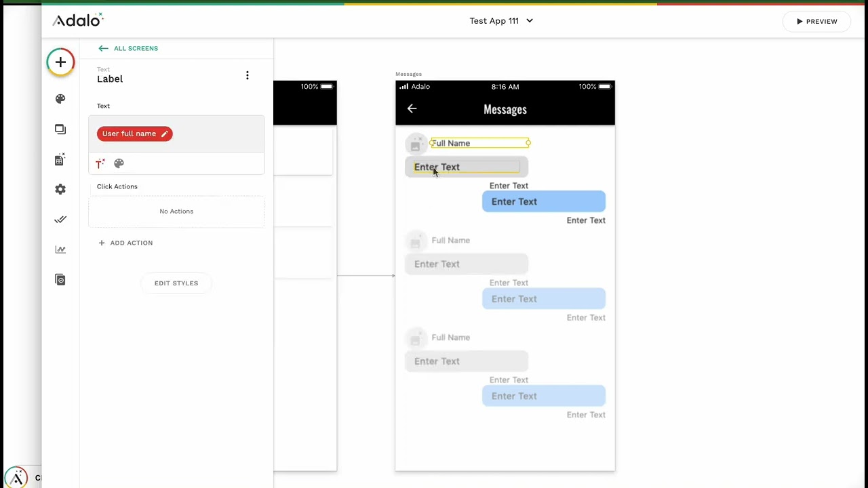Open the Label three-dot options menu

[x=248, y=75]
